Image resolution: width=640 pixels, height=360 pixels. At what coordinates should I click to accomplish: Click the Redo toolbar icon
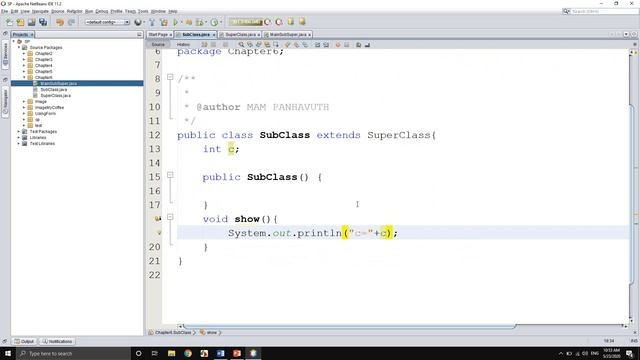(x=71, y=22)
